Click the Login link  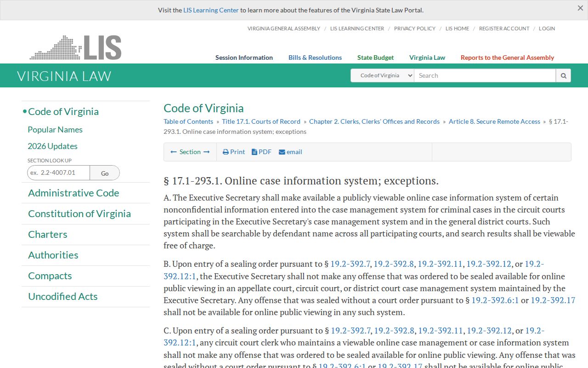tap(547, 29)
